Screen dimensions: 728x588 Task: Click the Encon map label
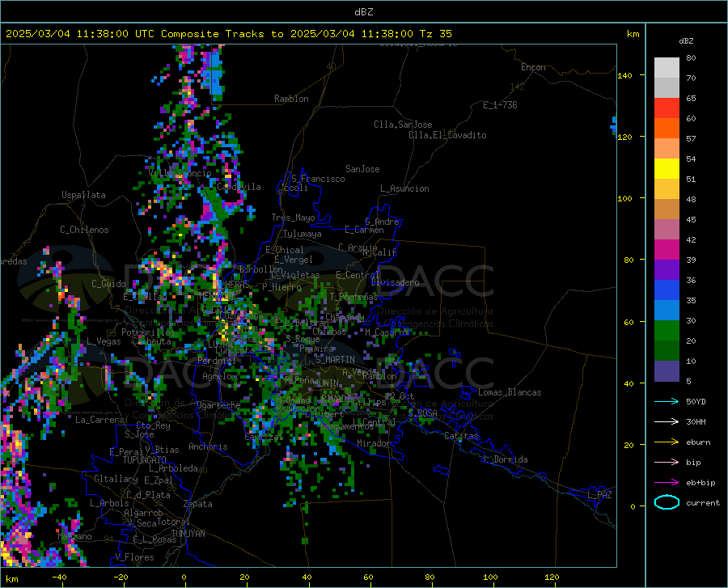533,67
